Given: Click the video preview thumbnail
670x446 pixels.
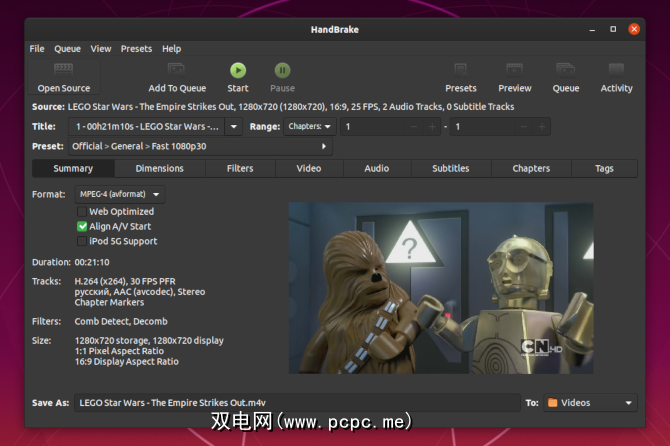Looking at the screenshot, I should 441,288.
